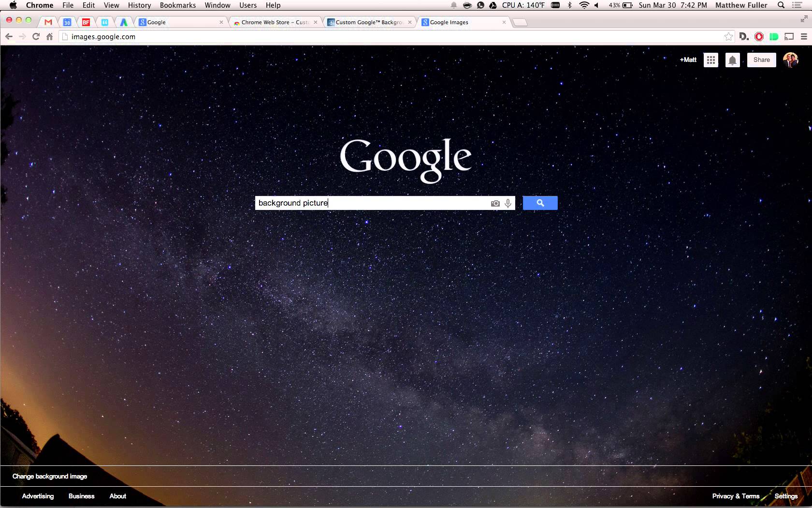Open the Help menu

click(x=273, y=5)
